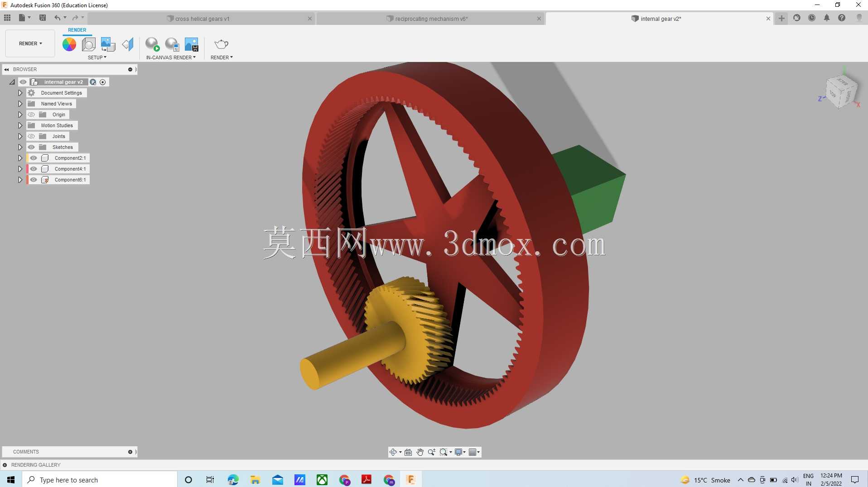Open the File menu icon
Image resolution: width=868 pixels, height=487 pixels.
(x=24, y=18)
